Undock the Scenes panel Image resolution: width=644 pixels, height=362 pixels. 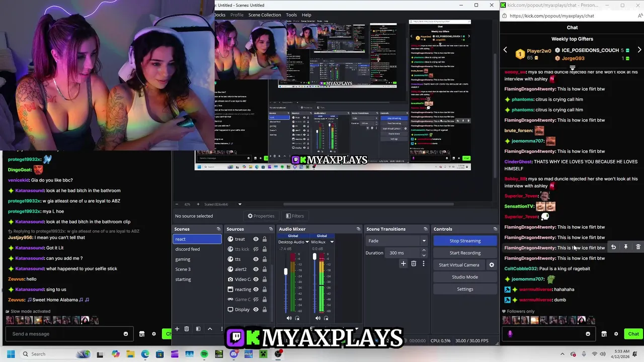pos(218,229)
